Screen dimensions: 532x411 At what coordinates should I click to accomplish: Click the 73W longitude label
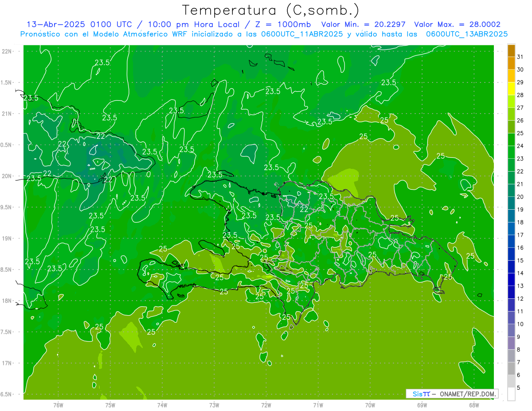tap(214, 405)
